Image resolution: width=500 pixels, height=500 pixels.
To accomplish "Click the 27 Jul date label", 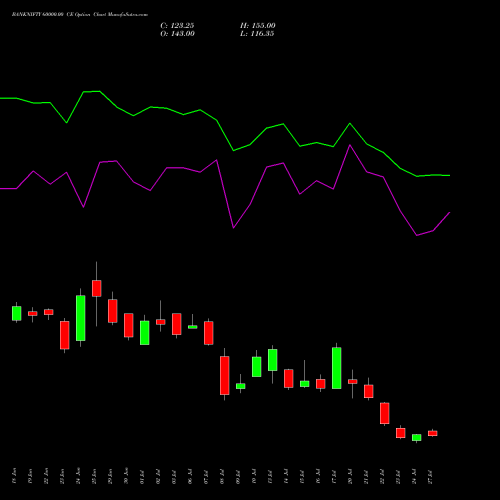I will (430, 477).
